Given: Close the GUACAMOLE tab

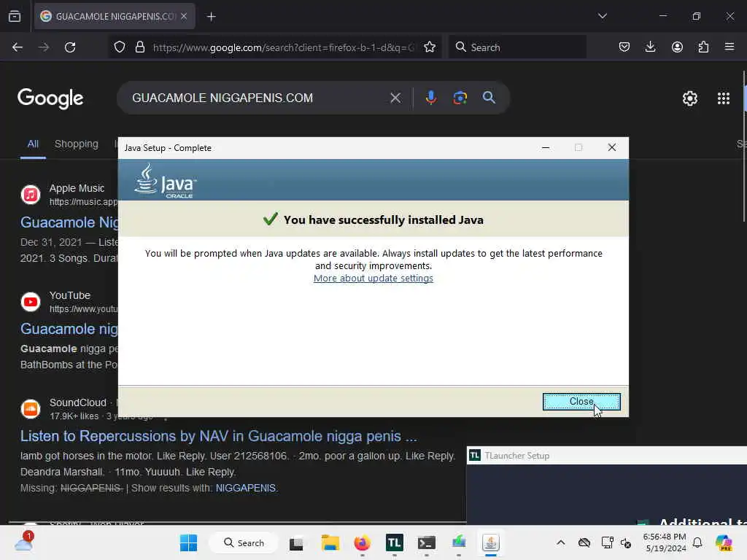Looking at the screenshot, I should coord(184,16).
